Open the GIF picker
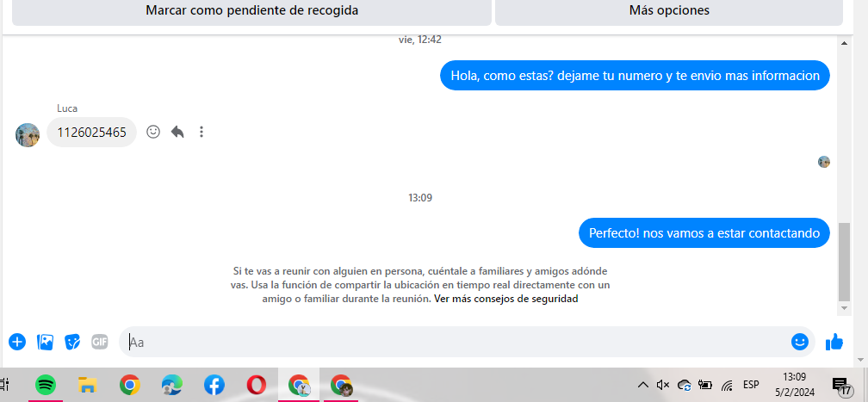The image size is (868, 402). 100,343
